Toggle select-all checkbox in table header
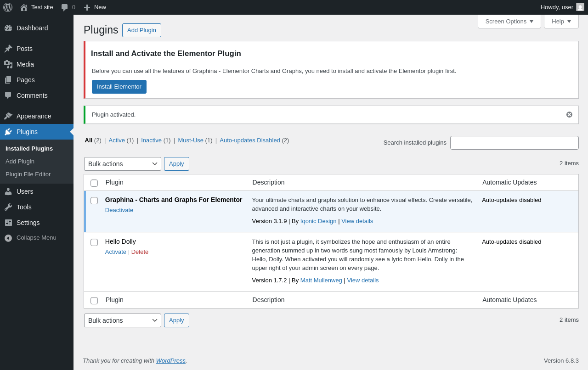588x370 pixels. pyautogui.click(x=94, y=183)
